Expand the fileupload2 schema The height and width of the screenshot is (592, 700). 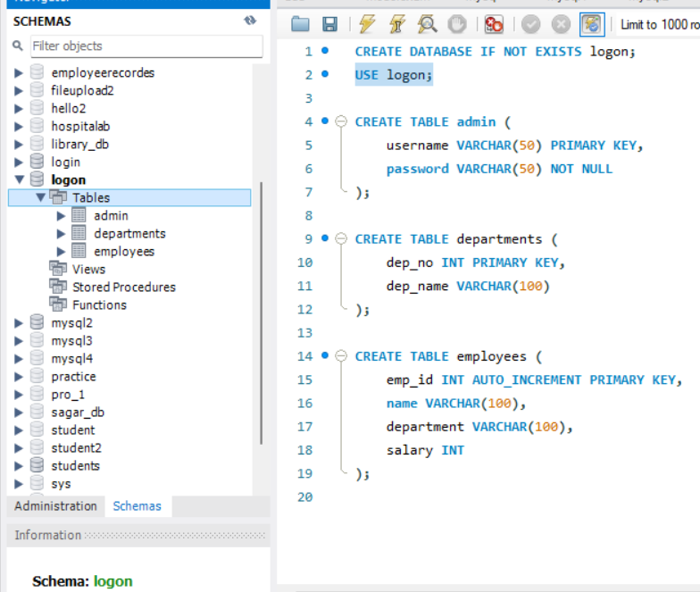point(18,91)
